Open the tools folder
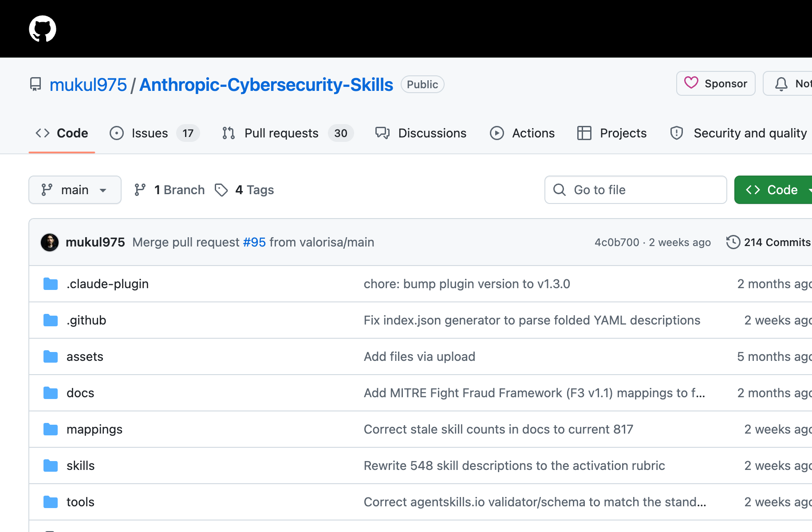The image size is (812, 532). (80, 502)
